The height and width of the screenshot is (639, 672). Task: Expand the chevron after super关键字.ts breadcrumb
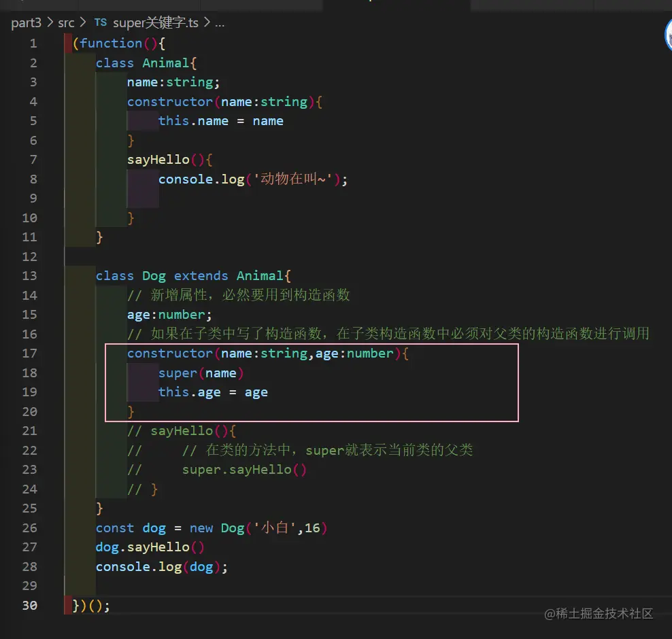[207, 22]
